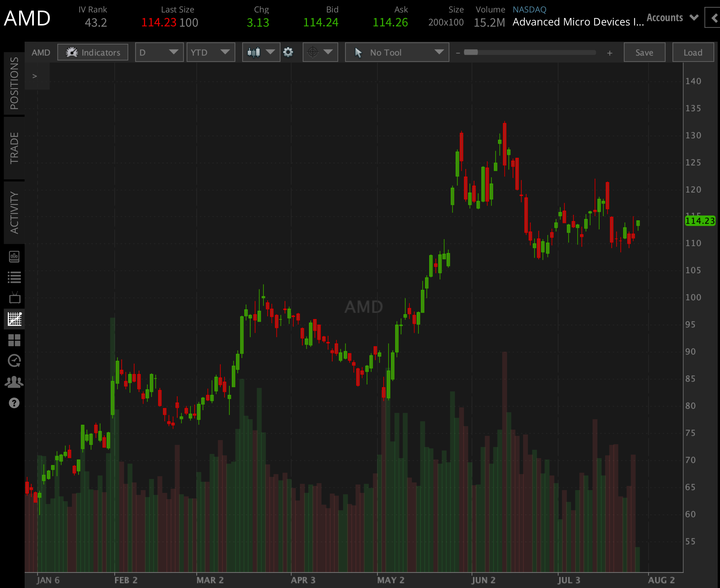
Task: Open the TV media icon in sidebar
Action: pyautogui.click(x=14, y=298)
